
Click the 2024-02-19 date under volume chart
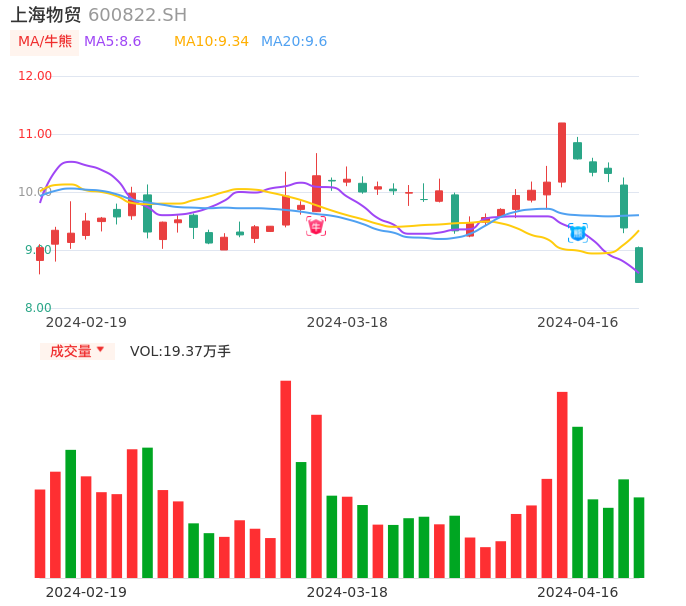tap(86, 592)
